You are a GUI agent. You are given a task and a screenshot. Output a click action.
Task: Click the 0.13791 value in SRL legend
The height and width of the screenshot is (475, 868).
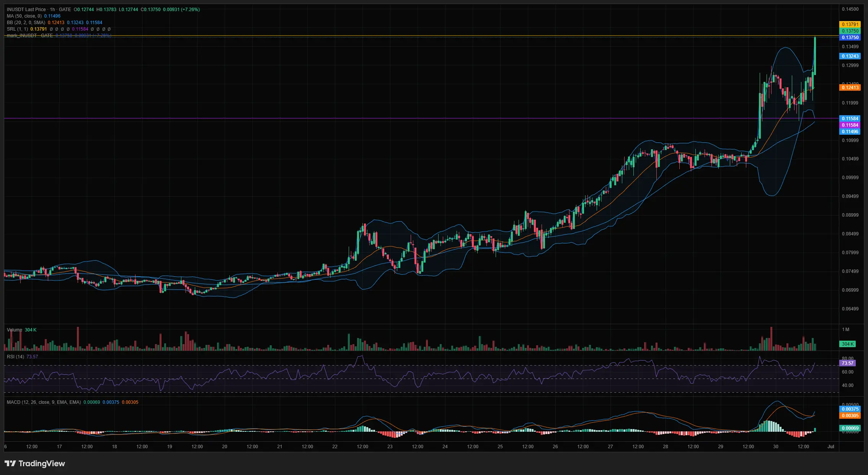point(39,29)
